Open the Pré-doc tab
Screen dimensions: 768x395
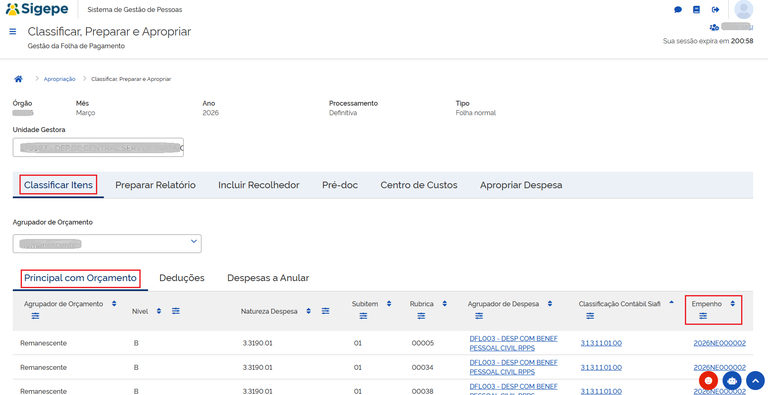340,185
